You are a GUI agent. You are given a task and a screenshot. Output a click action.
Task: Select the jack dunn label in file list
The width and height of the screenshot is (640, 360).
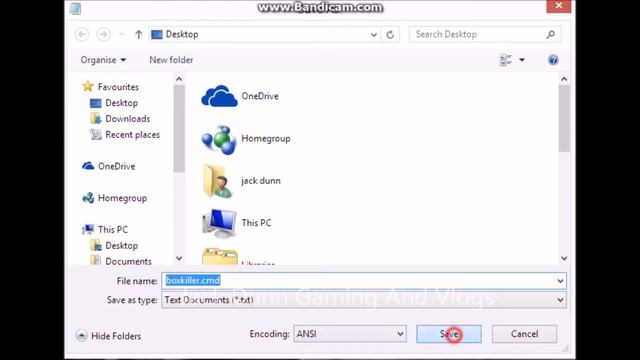pyautogui.click(x=261, y=181)
